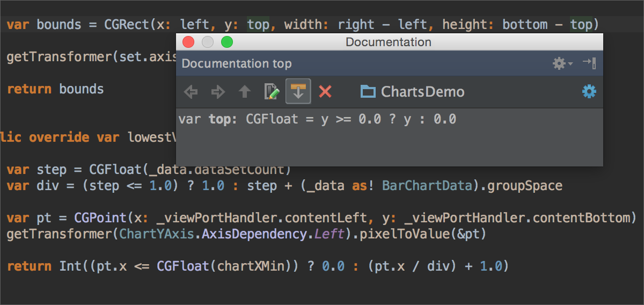Image resolution: width=644 pixels, height=305 pixels.
Task: Click the 'Documentation top' header label
Action: 237,64
